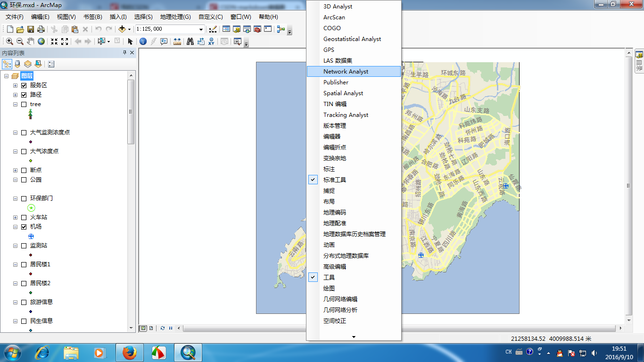
Task: Click the Go To XY icon
Action: (211, 41)
